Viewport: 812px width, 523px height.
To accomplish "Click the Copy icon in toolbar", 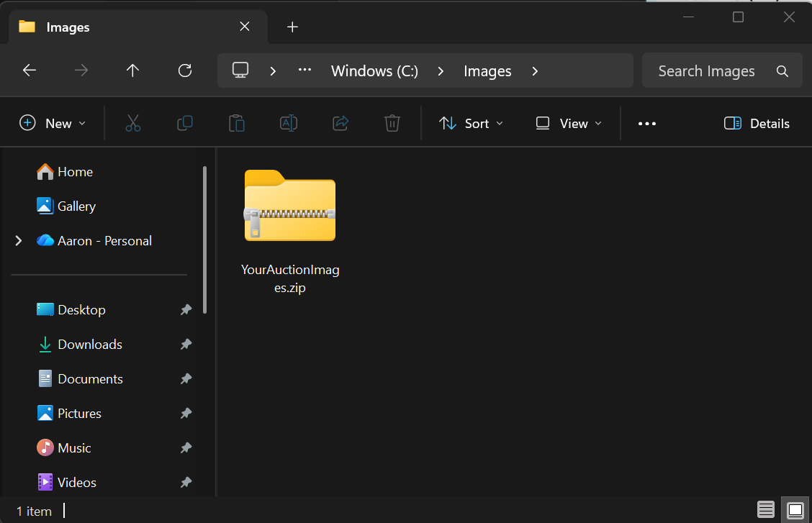I will pyautogui.click(x=185, y=123).
